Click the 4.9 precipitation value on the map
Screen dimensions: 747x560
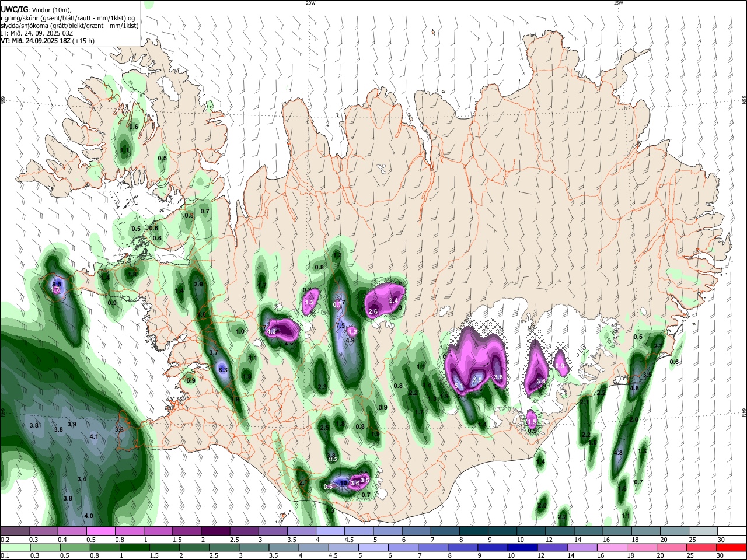(350, 340)
